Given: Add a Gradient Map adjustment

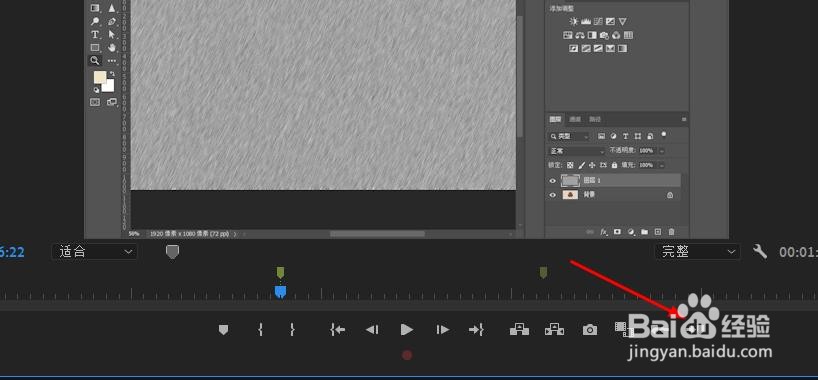Looking at the screenshot, I should pyautogui.click(x=622, y=49).
